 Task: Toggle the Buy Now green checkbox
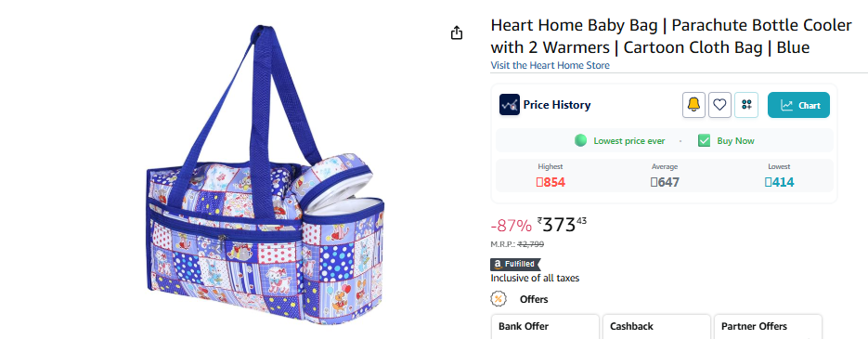(x=704, y=140)
